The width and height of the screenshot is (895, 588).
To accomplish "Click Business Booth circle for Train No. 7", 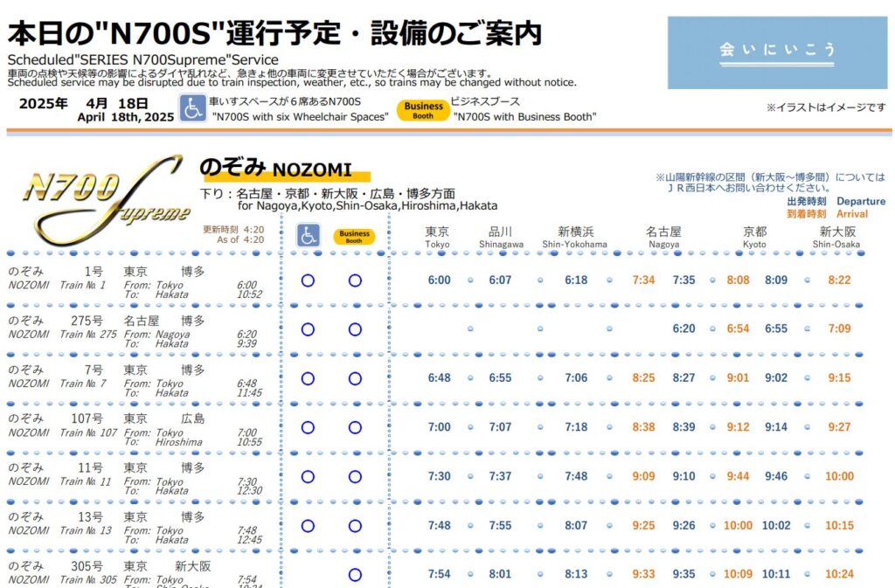I will [x=355, y=378].
